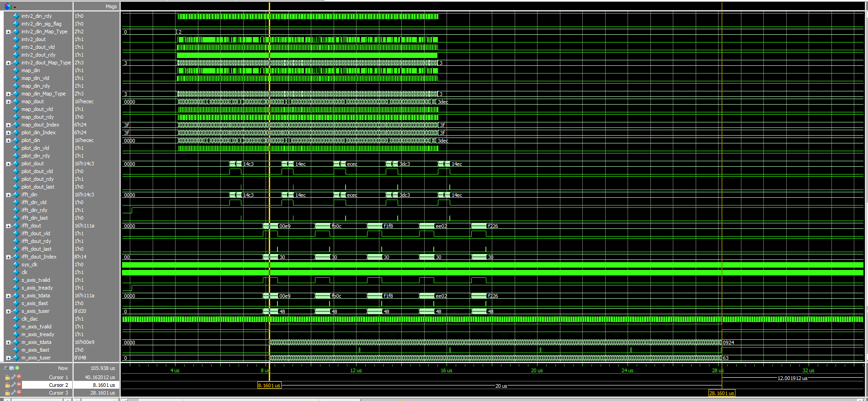Click signal icon next to intv2_din_sig_flag
Image resolution: width=868 pixels, height=401 pixels.
(x=16, y=24)
